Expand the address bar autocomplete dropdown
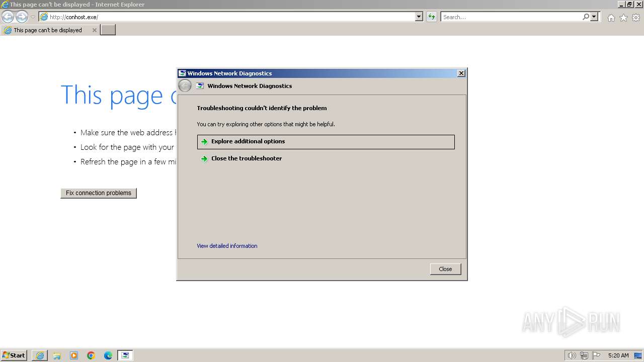The image size is (644, 362). pyautogui.click(x=419, y=17)
